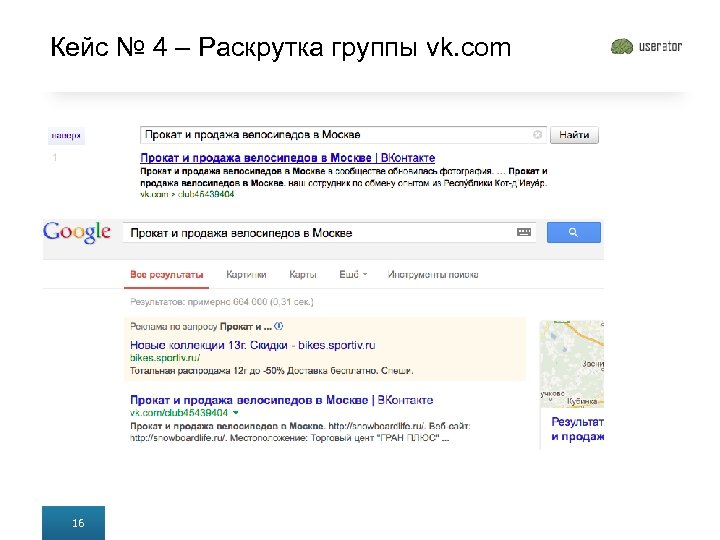Open the on-screen keyboard icon in Google search box
The width and height of the screenshot is (720, 540).
(524, 232)
